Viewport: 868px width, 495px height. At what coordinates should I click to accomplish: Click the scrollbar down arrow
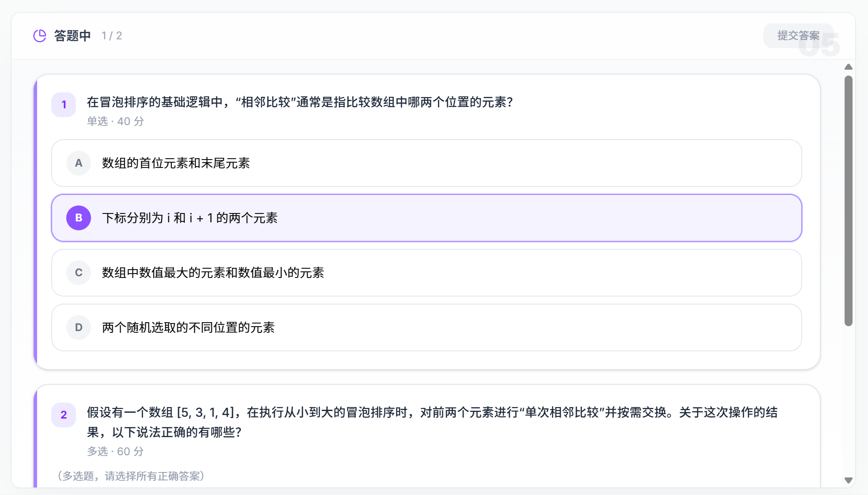click(x=849, y=480)
